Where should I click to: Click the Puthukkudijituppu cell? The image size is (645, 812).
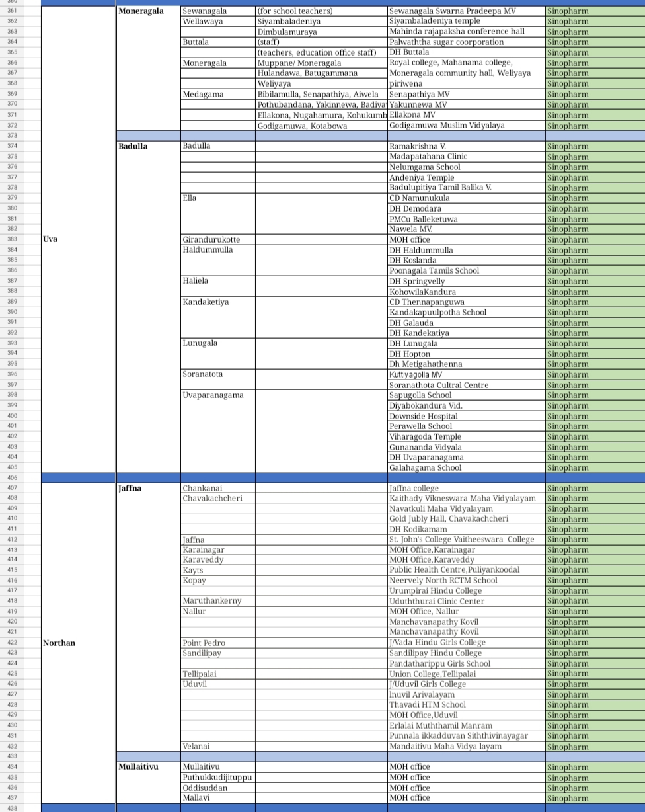coord(218,778)
